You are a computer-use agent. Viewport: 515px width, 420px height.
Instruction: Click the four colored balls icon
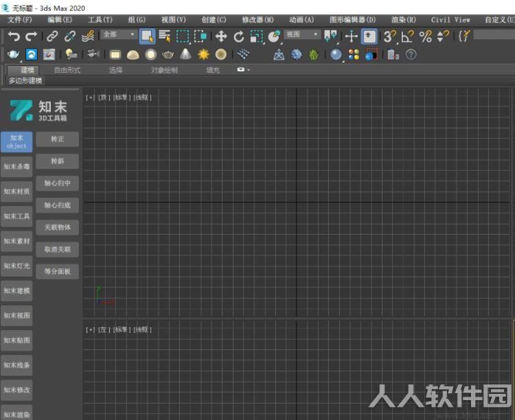coord(354,54)
